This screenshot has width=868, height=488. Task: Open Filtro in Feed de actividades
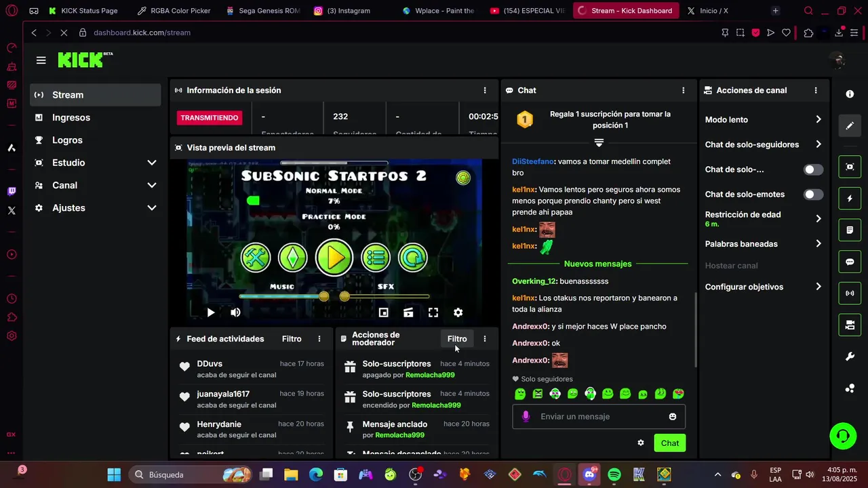292,339
